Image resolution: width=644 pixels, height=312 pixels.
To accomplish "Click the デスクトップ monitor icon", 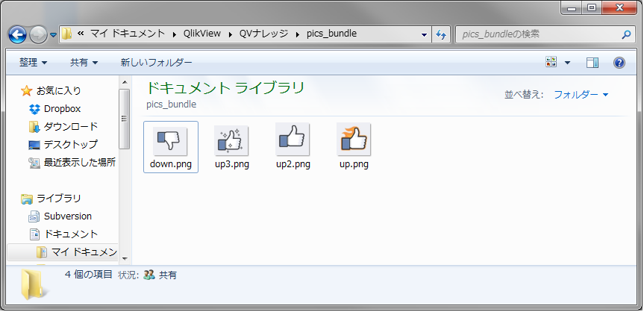I will [x=34, y=145].
